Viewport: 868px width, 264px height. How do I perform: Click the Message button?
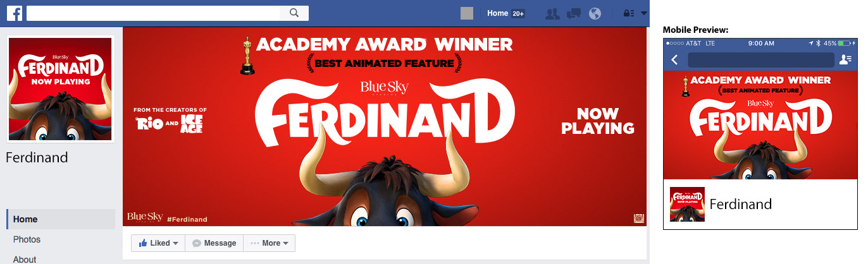point(214,243)
